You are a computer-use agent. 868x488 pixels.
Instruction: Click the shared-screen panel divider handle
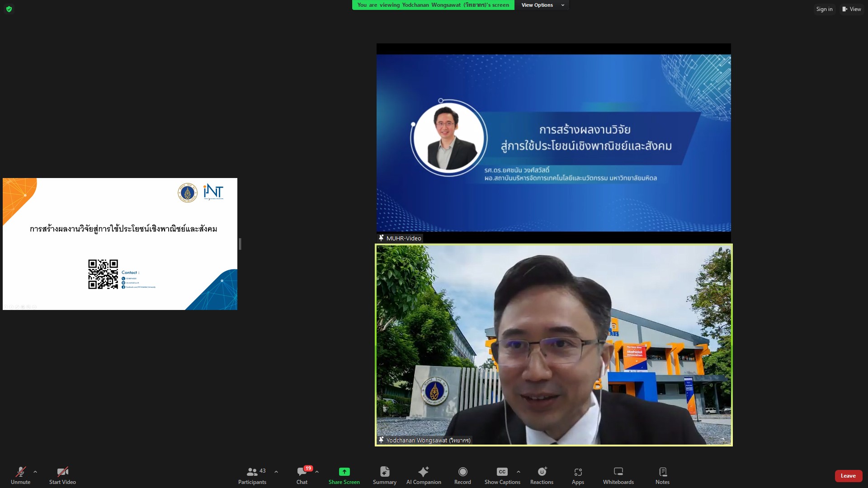point(240,244)
